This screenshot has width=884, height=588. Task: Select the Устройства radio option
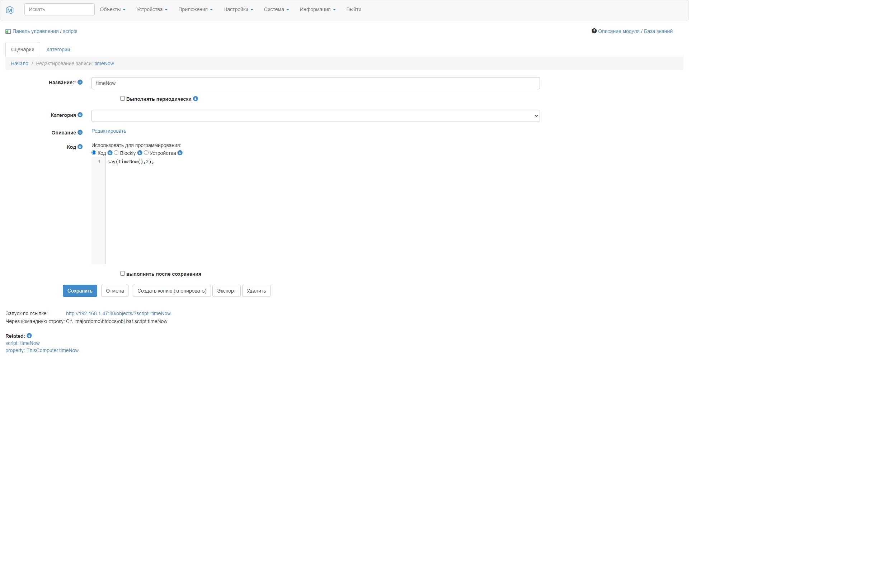pyautogui.click(x=146, y=153)
